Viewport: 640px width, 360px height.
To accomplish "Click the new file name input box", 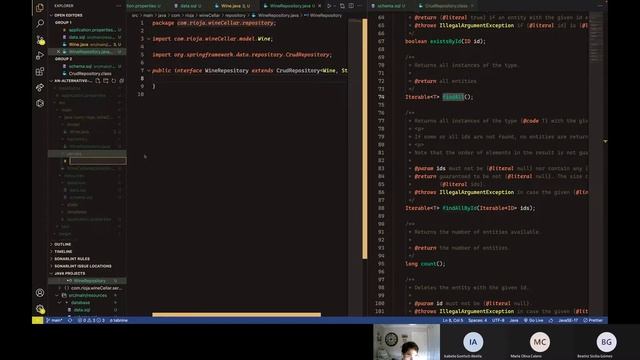I will click(98, 161).
